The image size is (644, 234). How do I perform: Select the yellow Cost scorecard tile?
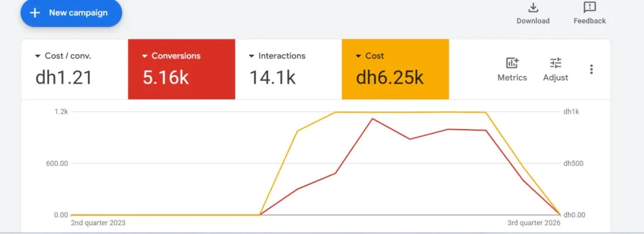pyautogui.click(x=395, y=69)
